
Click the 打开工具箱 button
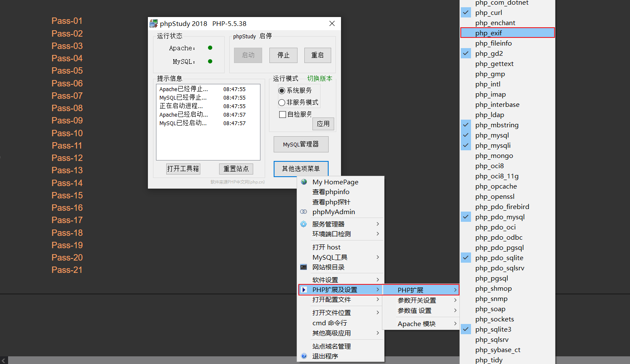pyautogui.click(x=183, y=169)
